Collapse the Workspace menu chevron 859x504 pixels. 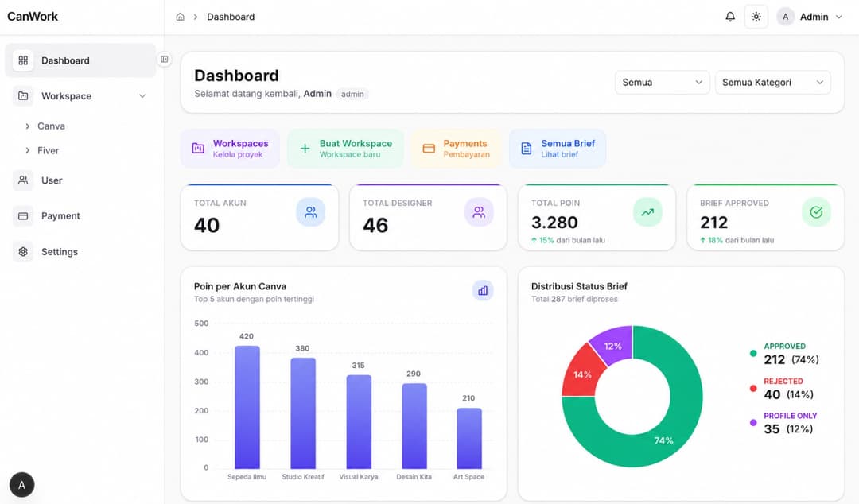pyautogui.click(x=142, y=96)
